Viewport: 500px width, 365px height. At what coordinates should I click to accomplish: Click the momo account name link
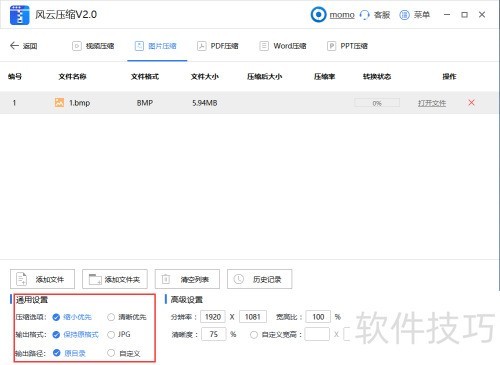point(342,15)
